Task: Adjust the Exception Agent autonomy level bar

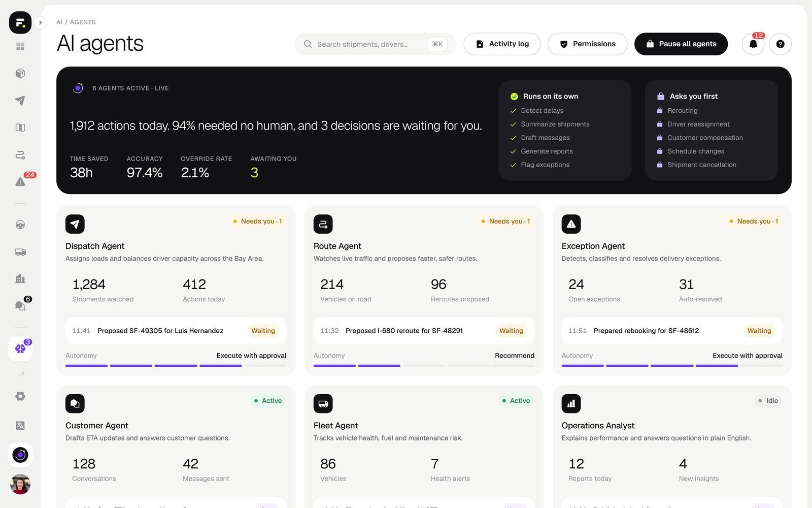Action: (x=672, y=366)
